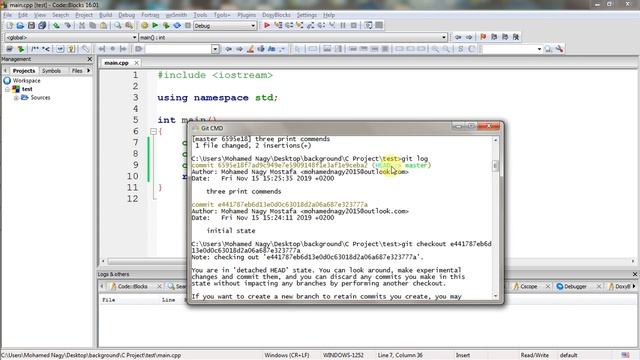Click the Build gear icon
This screenshot has height=360, width=640.
(x=144, y=25)
